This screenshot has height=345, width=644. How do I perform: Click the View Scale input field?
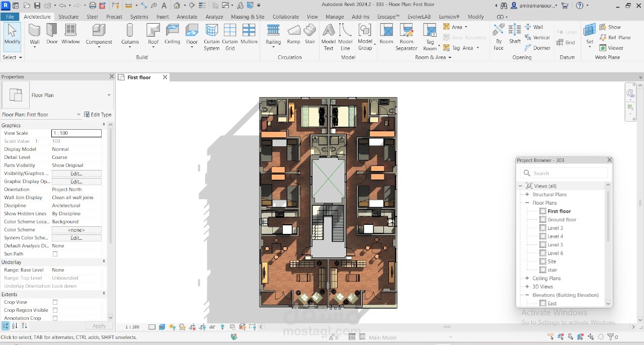coord(76,133)
